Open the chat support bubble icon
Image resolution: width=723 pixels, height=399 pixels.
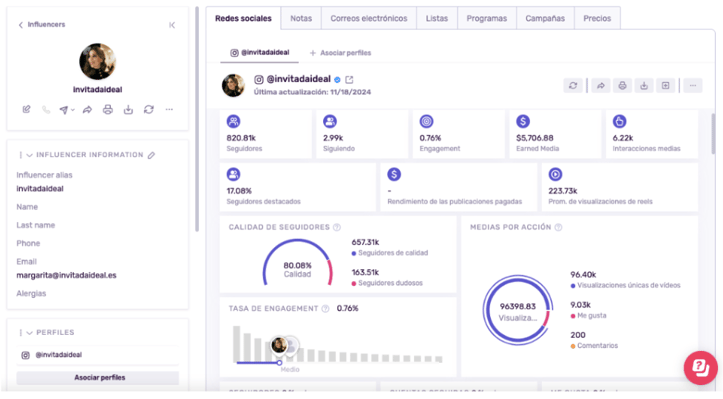coord(700,368)
